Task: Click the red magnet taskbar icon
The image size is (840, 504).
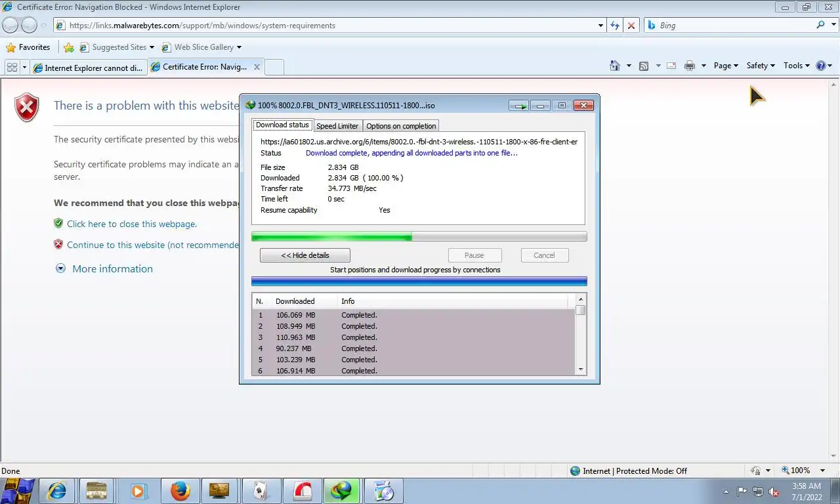Action: (x=302, y=491)
